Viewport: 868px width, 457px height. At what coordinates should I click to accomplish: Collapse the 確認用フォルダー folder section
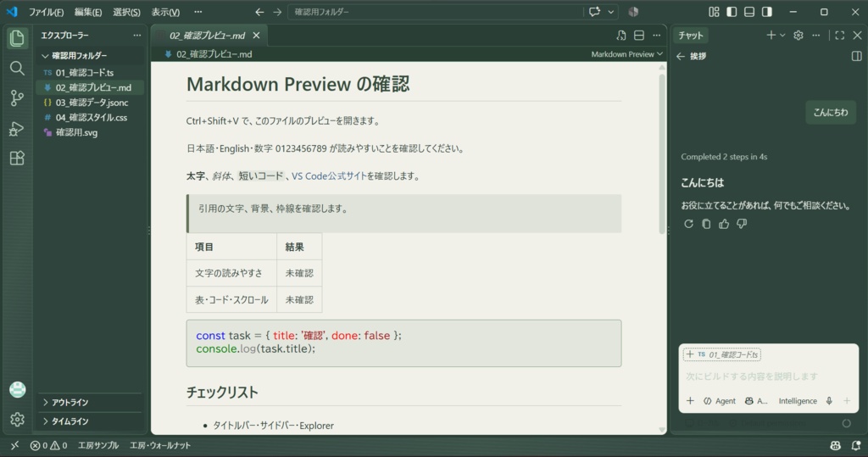pos(91,55)
